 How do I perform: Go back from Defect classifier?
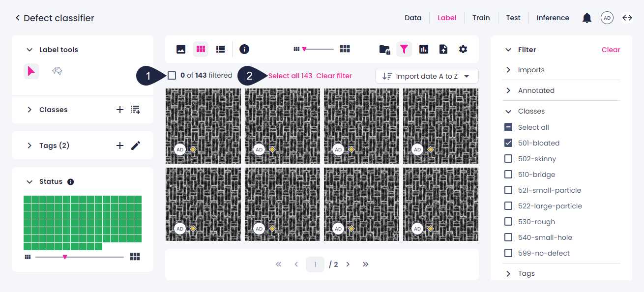click(x=18, y=18)
